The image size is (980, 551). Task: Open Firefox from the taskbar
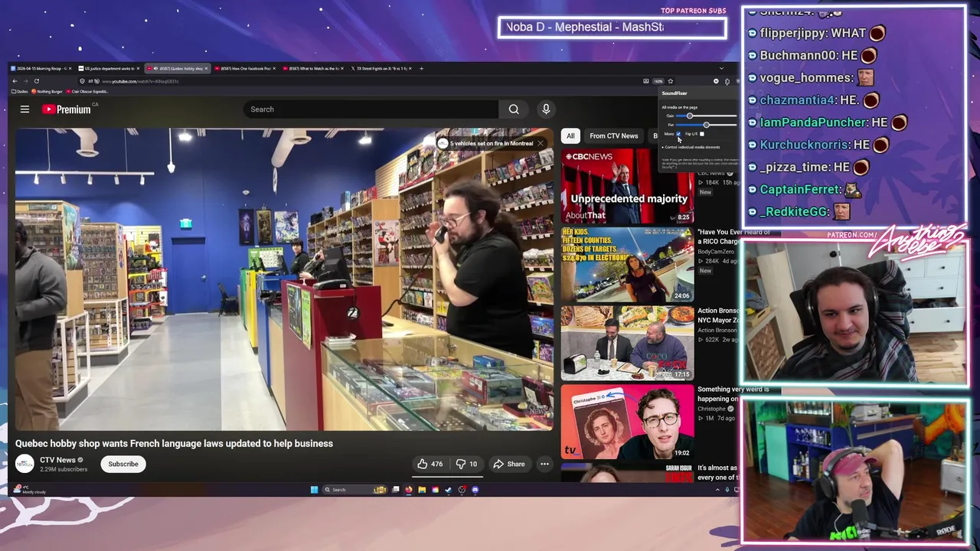[x=409, y=490]
